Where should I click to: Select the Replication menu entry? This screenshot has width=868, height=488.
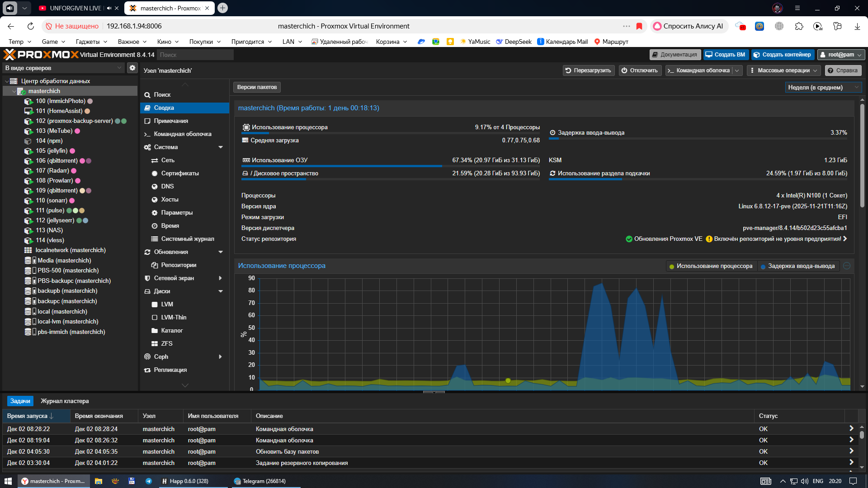[x=170, y=370]
